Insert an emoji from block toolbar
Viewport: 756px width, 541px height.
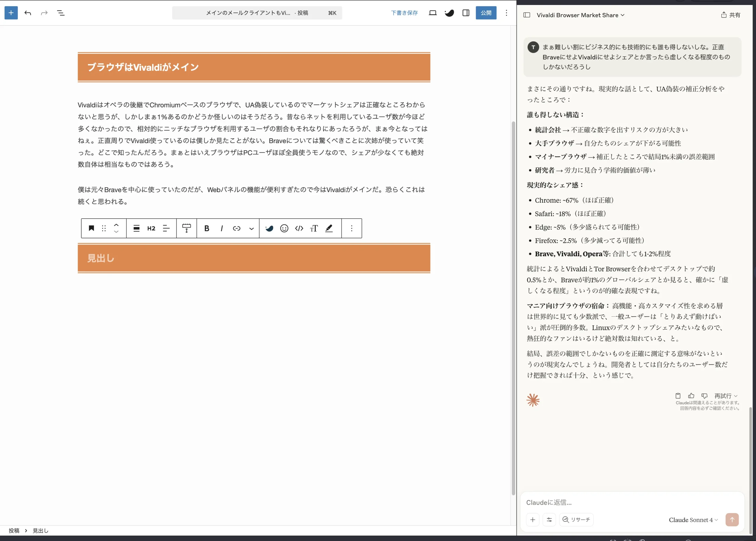pos(284,228)
